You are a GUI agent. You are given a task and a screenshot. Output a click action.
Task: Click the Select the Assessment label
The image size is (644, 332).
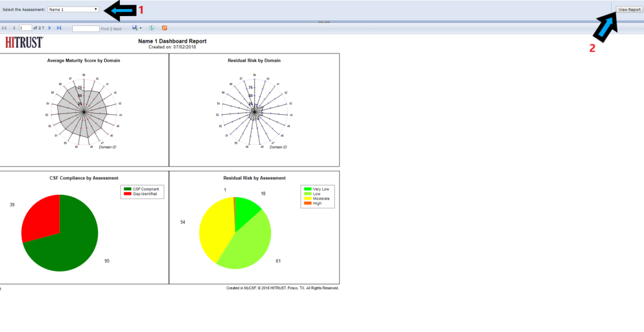coord(24,9)
